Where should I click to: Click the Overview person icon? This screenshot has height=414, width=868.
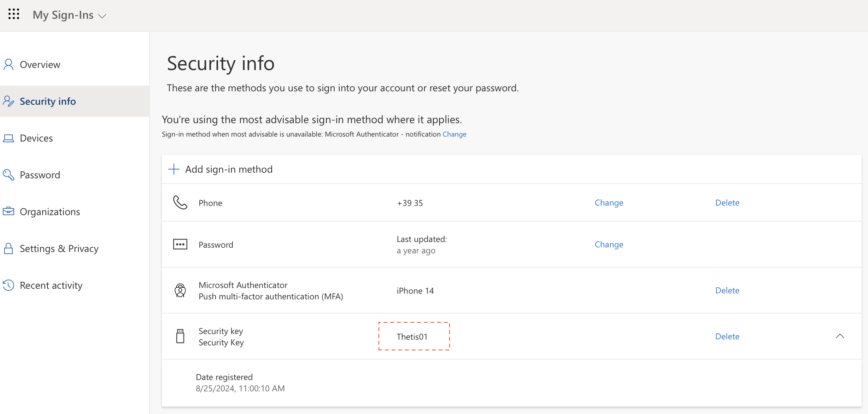[8, 65]
